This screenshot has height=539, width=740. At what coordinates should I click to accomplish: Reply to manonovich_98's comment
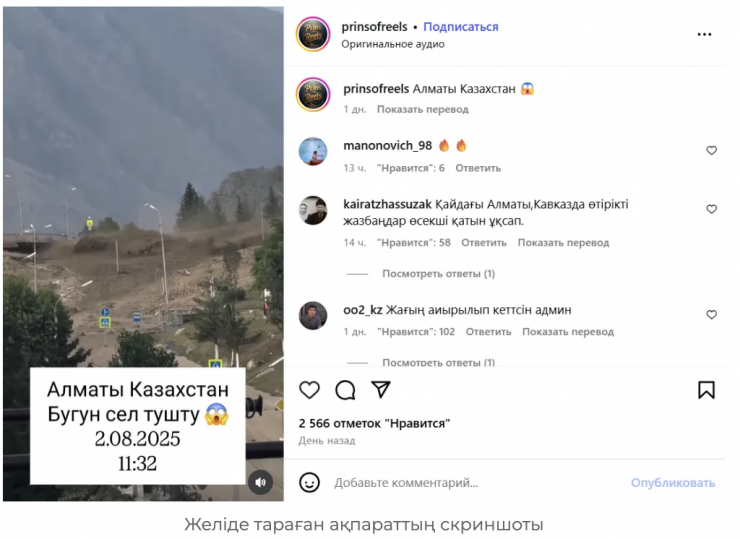click(x=478, y=168)
